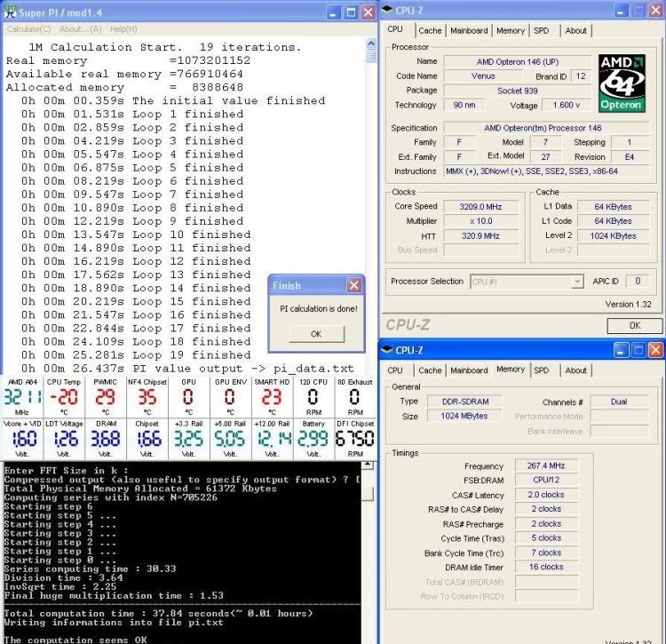This screenshot has width=666, height=644.
Task: Click the Super PI scrollbar up arrow
Action: click(370, 44)
